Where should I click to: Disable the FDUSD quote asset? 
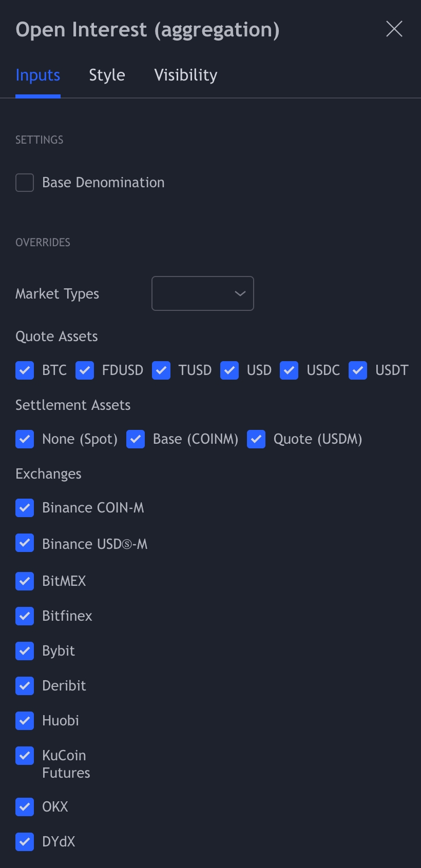point(85,370)
